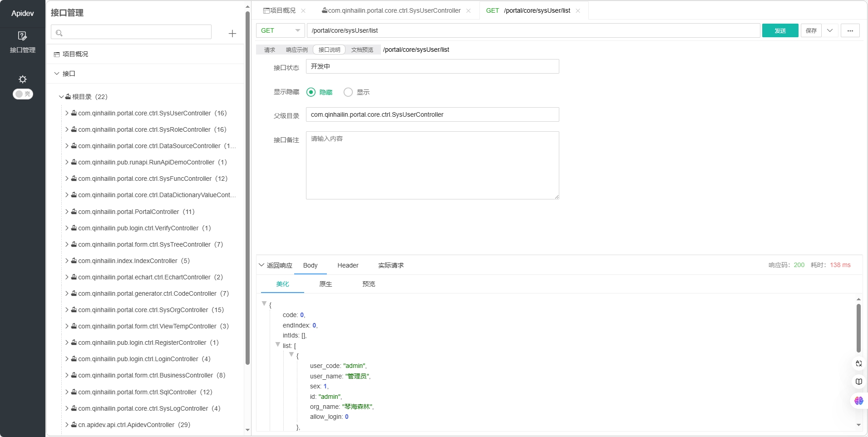Viewport: 868px width, 437px height.
Task: Toggle the light/dark theme switch
Action: click(x=23, y=94)
